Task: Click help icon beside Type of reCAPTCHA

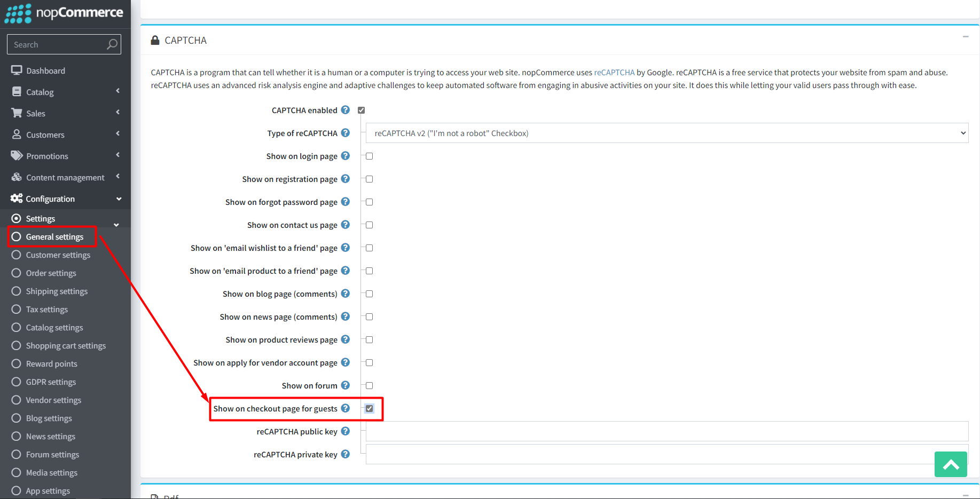Action: (x=346, y=133)
